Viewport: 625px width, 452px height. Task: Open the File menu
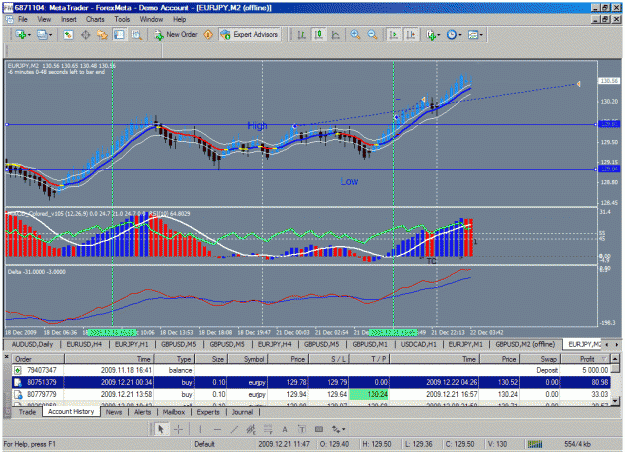(x=22, y=19)
